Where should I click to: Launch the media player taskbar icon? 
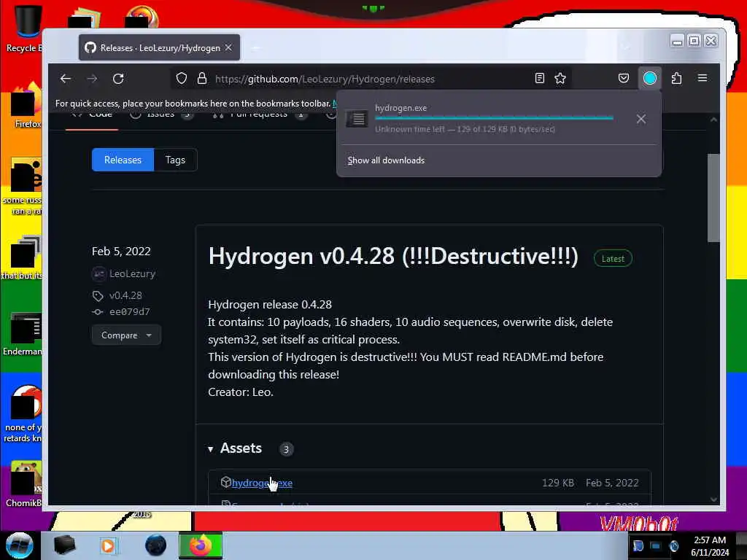click(x=108, y=545)
